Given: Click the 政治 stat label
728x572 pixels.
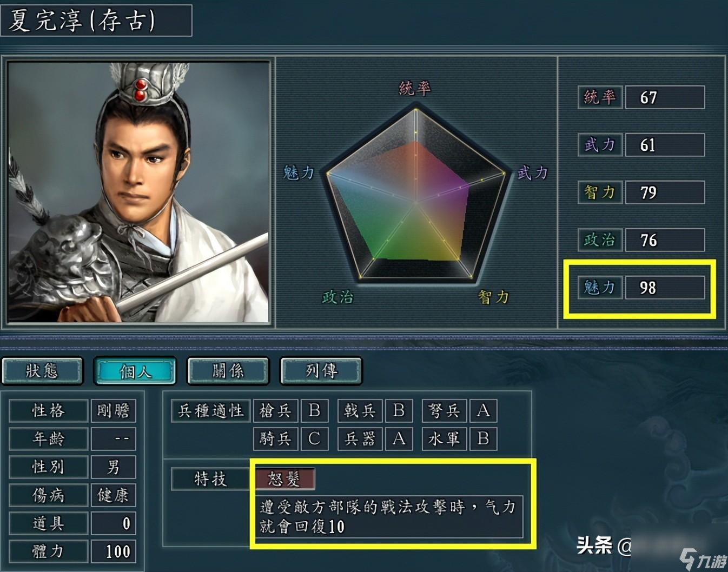Looking at the screenshot, I should pos(600,240).
